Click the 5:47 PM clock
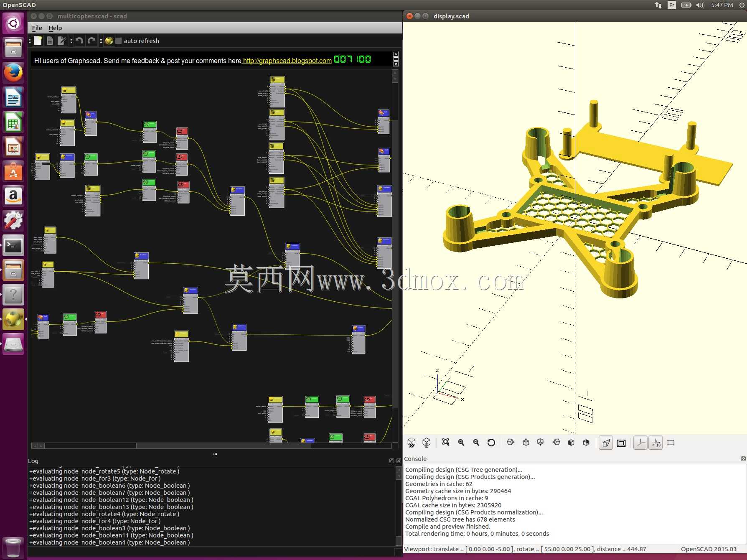The width and height of the screenshot is (747, 560). coord(722,5)
